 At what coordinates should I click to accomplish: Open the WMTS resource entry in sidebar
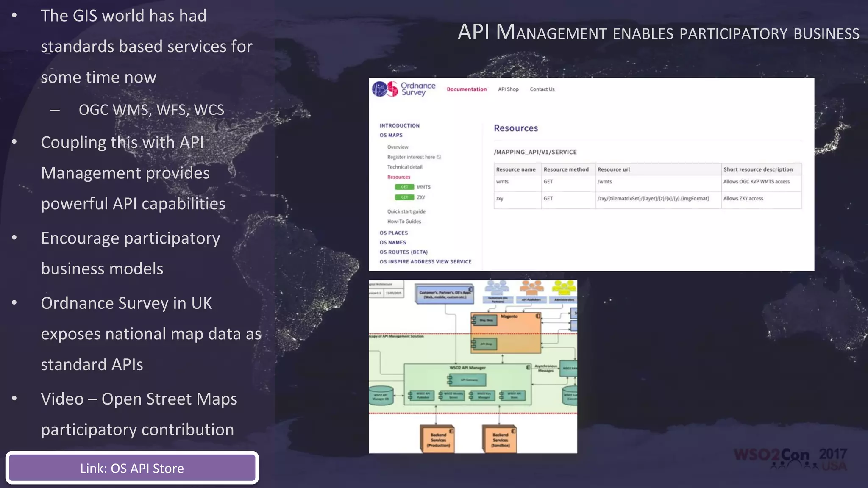[423, 187]
